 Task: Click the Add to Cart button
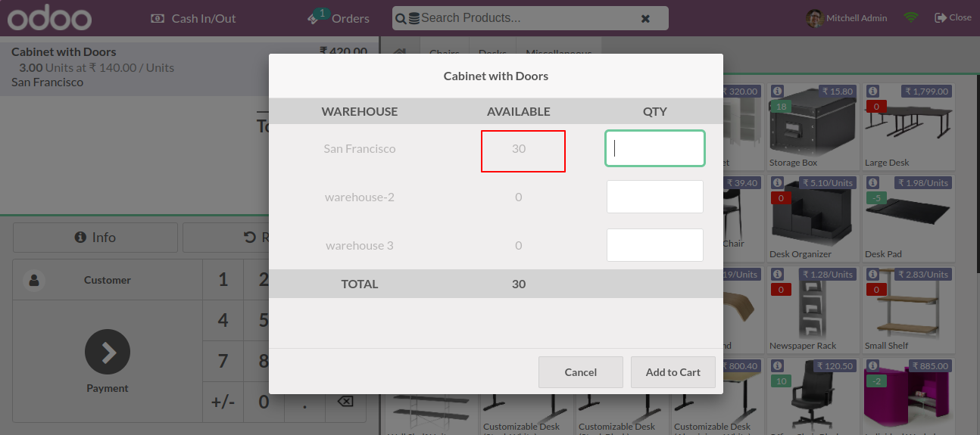(673, 372)
